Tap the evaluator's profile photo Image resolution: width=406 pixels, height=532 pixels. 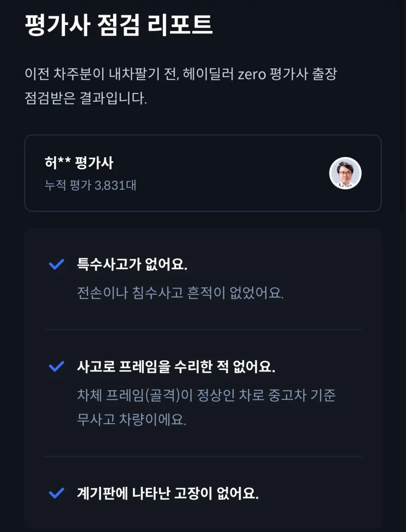coord(345,173)
